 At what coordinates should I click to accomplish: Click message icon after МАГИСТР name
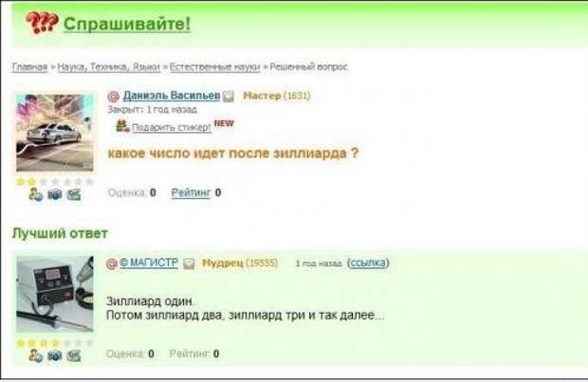point(189,264)
